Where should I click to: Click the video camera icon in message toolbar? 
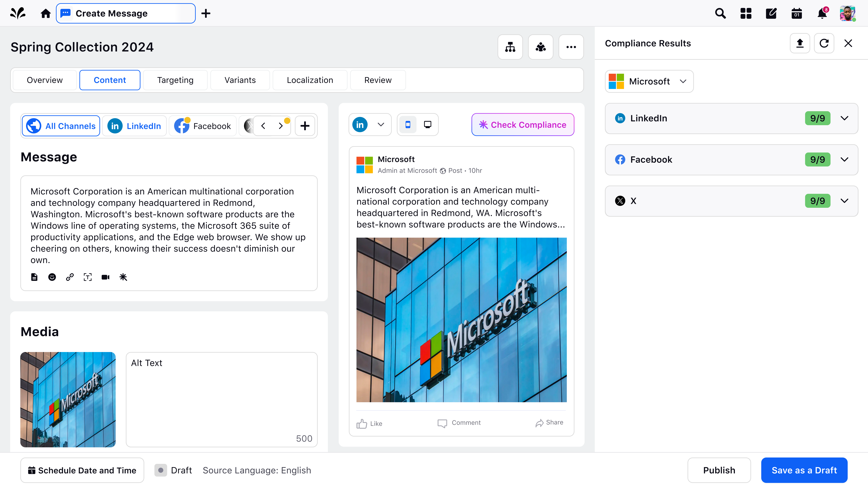click(x=105, y=277)
